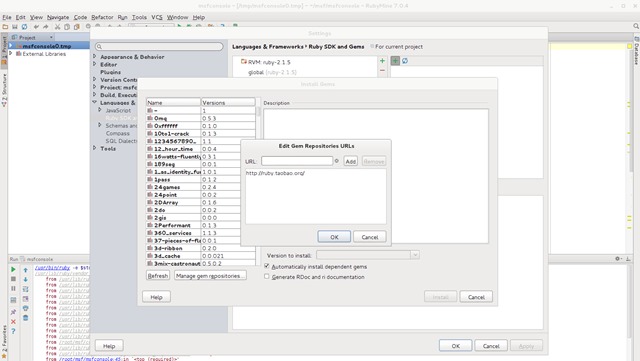
Task: Toggle Automatically install dependent gems checkbox
Action: point(267,266)
